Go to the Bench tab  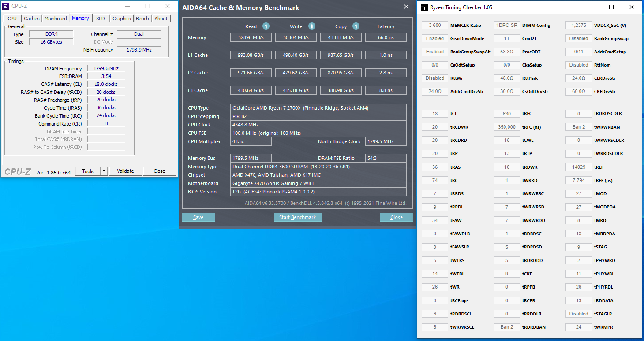142,19
